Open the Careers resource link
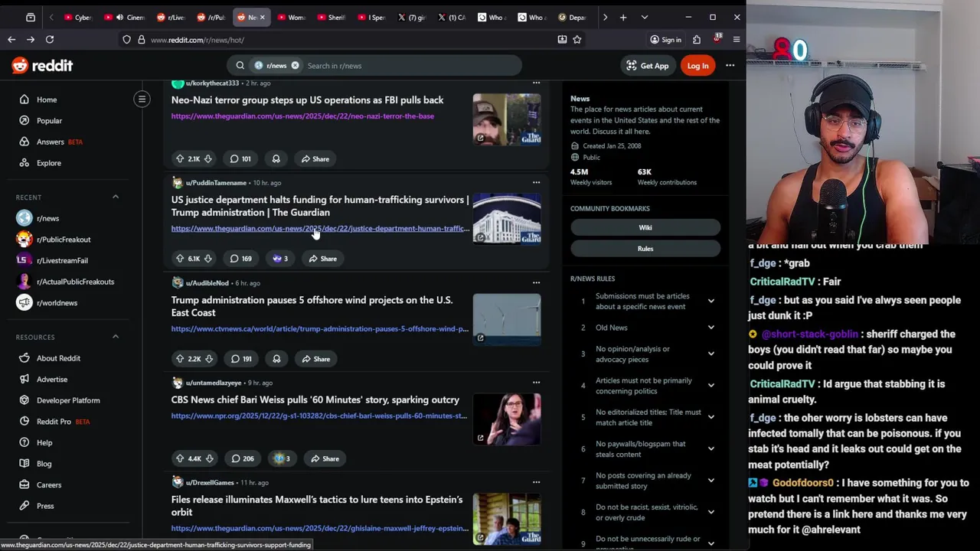 [x=48, y=485]
